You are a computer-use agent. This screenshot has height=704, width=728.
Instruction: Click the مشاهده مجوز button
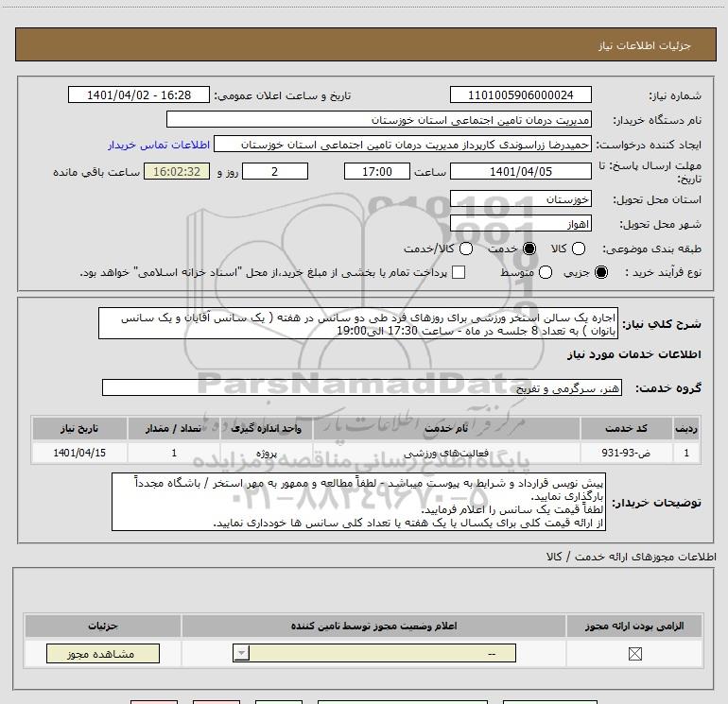point(103,653)
